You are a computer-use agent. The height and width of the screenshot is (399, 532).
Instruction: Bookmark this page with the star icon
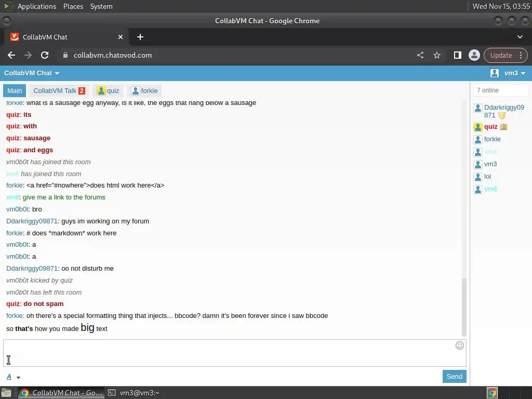coord(437,55)
